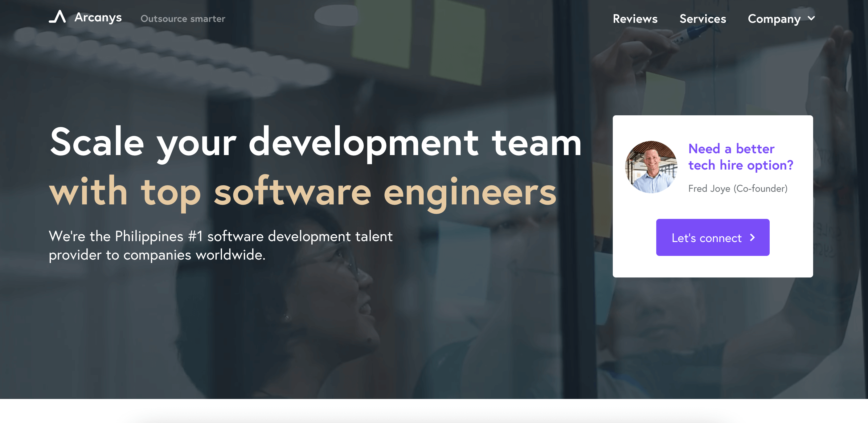The image size is (868, 423).
Task: Open the Reviews menu item
Action: point(635,18)
